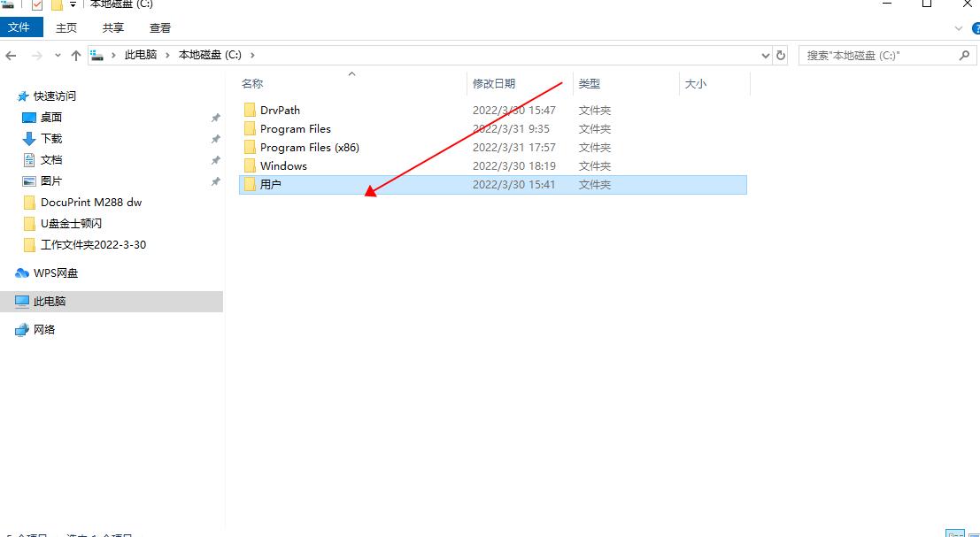Screen dimensions: 980x537
Task: Click 本地磁盘 (C:) breadcrumb in address bar
Action: 210,55
